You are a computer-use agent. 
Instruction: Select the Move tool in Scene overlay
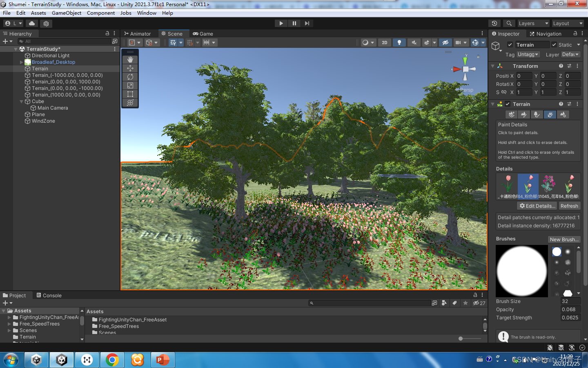[130, 68]
